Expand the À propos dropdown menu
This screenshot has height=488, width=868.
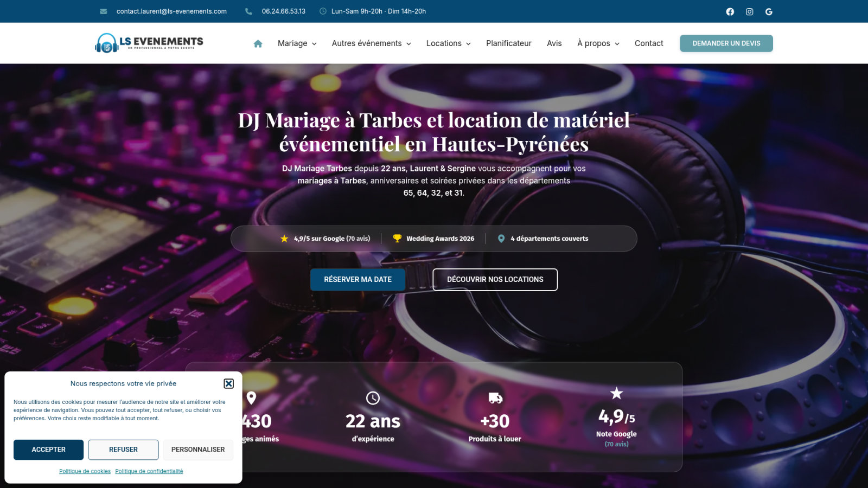598,43
